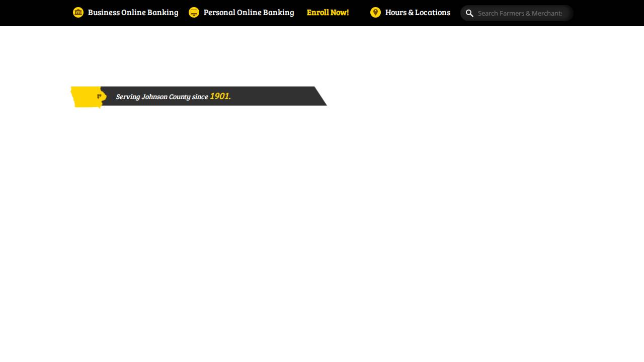
Task: Click the Enroll Now! navigation entry
Action: (x=328, y=13)
